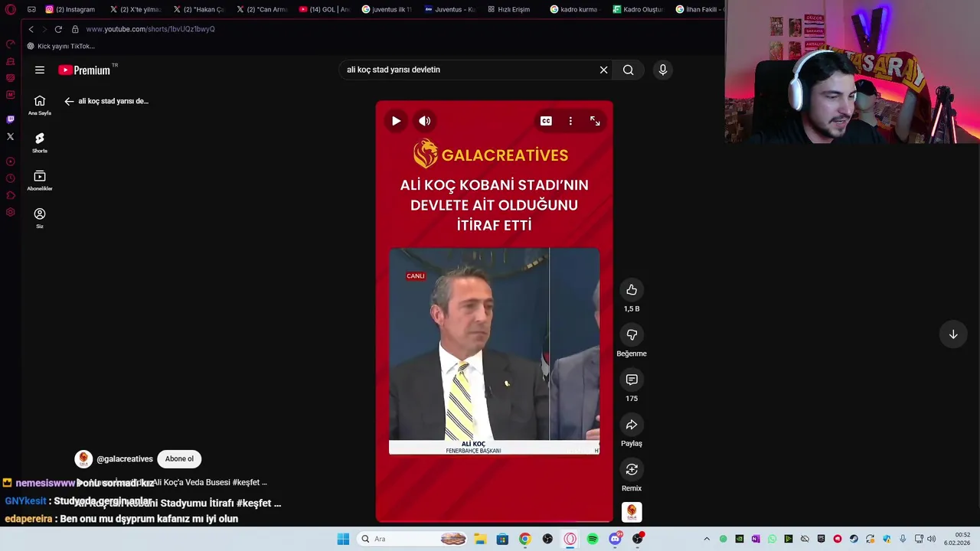Share the Short via Paylaş
This screenshot has height=551, width=980.
[x=632, y=425]
